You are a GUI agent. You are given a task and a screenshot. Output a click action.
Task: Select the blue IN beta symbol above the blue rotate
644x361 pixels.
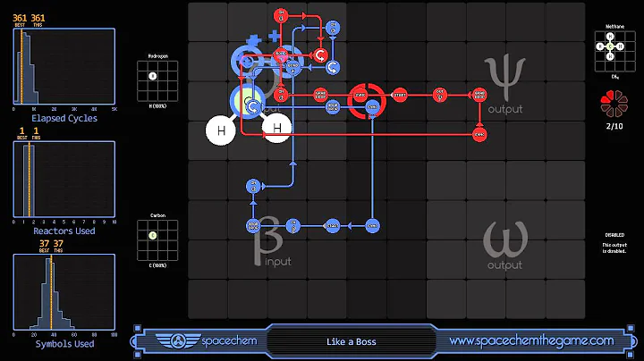point(333,28)
